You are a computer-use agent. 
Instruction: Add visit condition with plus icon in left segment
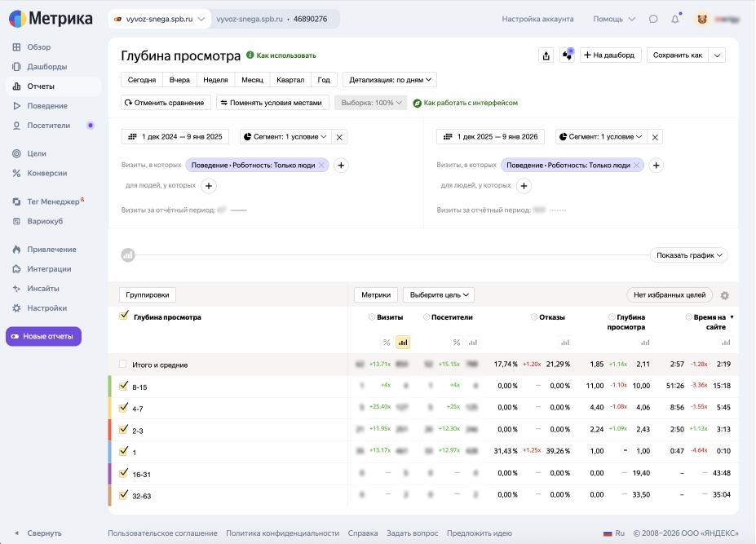[x=341, y=165]
